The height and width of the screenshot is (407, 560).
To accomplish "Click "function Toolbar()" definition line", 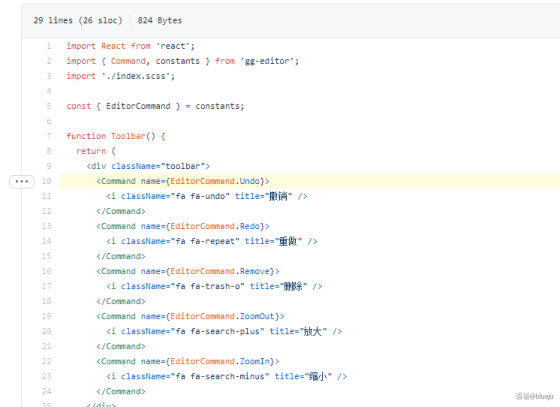I will point(116,136).
